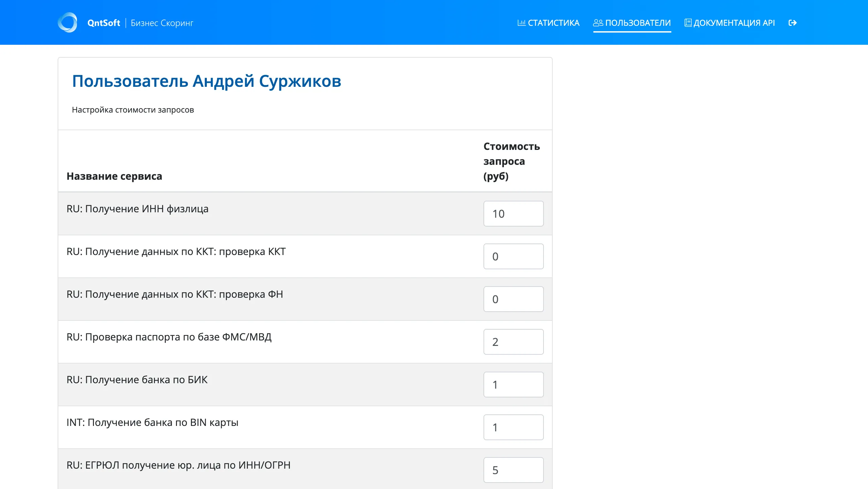Edit cost 5 for ЕГРЮЛ получение юр. лица

513,470
